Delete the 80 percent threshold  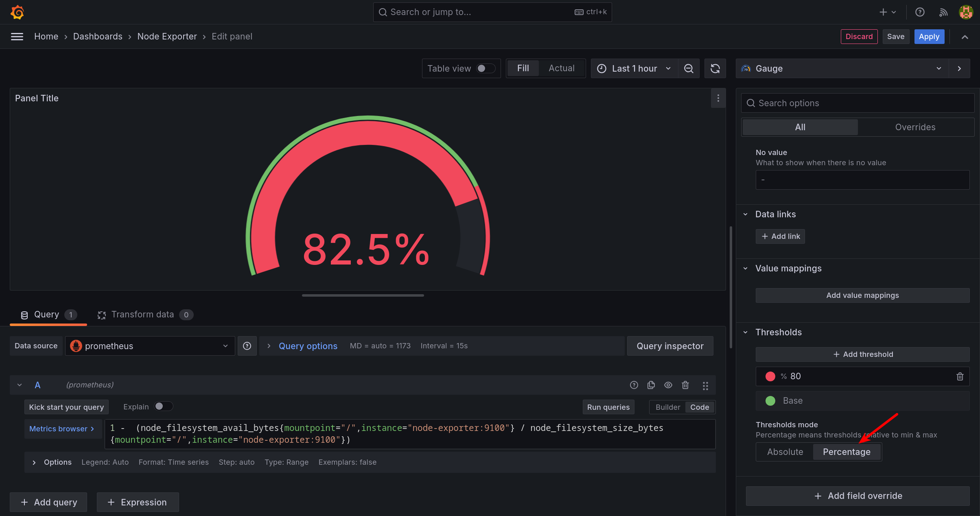(x=960, y=376)
